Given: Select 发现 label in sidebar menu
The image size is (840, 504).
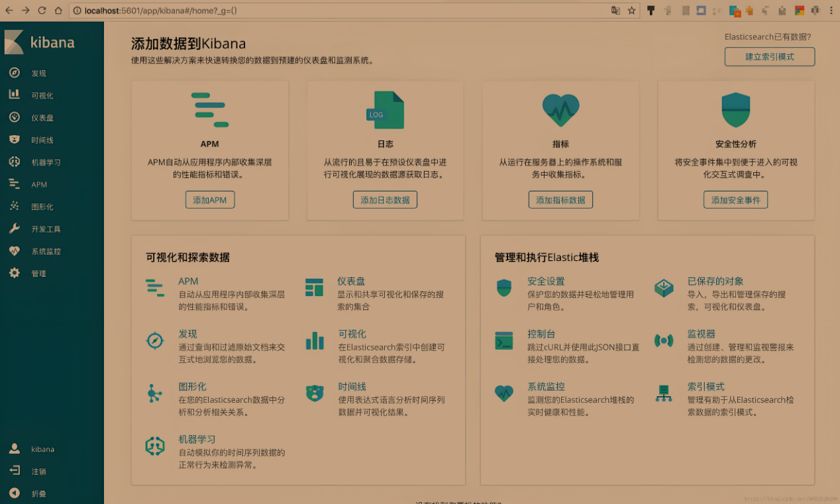Looking at the screenshot, I should pyautogui.click(x=38, y=74).
